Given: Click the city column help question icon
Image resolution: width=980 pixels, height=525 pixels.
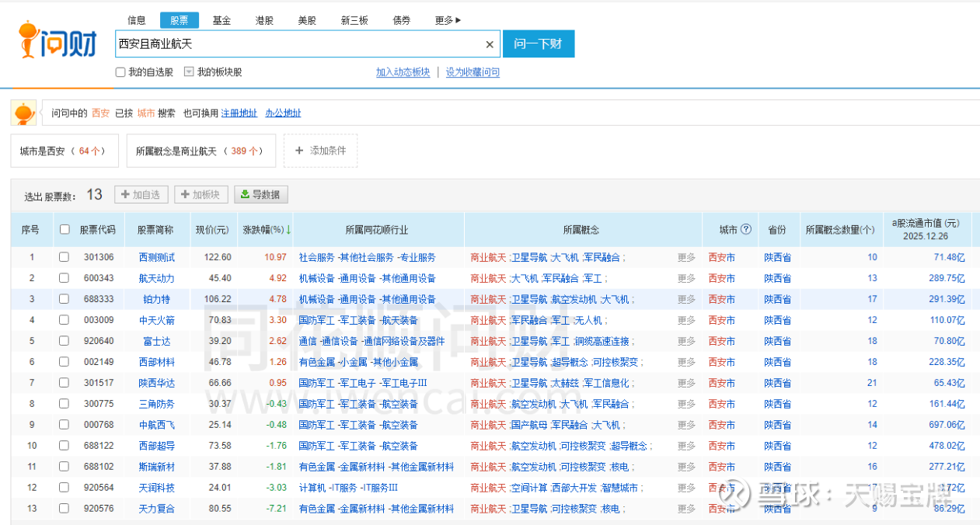Looking at the screenshot, I should [746, 230].
